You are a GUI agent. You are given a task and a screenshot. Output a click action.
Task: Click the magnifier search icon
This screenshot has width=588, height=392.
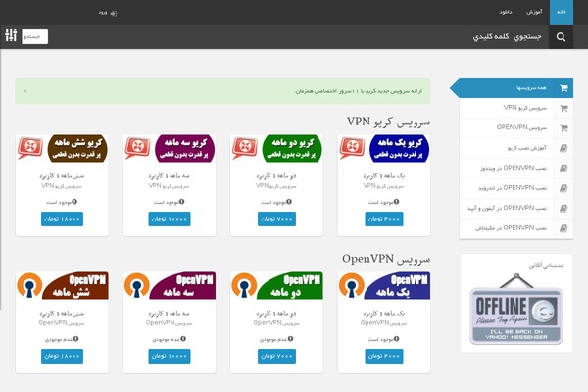[561, 37]
